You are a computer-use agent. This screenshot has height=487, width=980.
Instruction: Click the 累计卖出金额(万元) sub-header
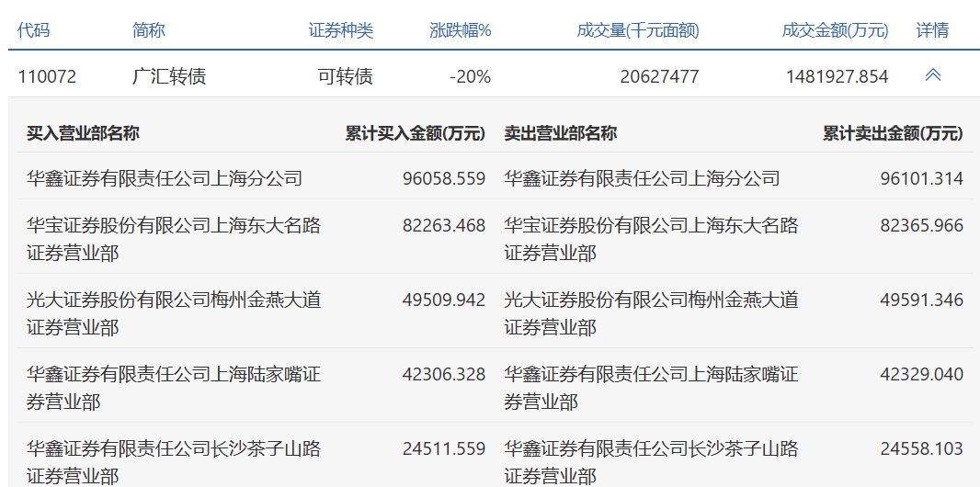(x=893, y=133)
